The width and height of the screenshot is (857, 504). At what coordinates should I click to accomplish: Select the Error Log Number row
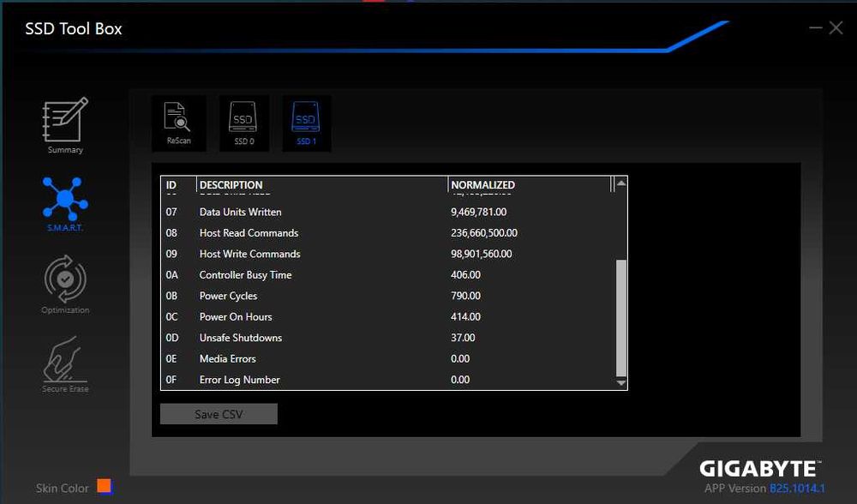coord(388,380)
